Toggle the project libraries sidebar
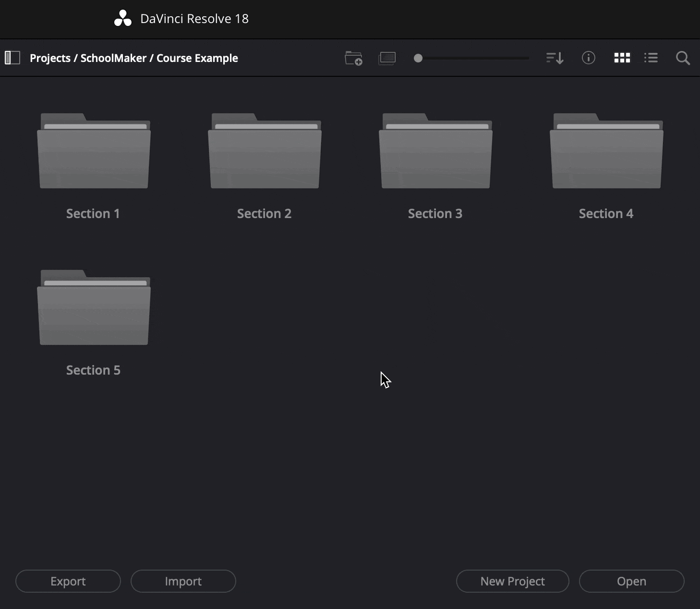The height and width of the screenshot is (609, 700). pos(12,58)
